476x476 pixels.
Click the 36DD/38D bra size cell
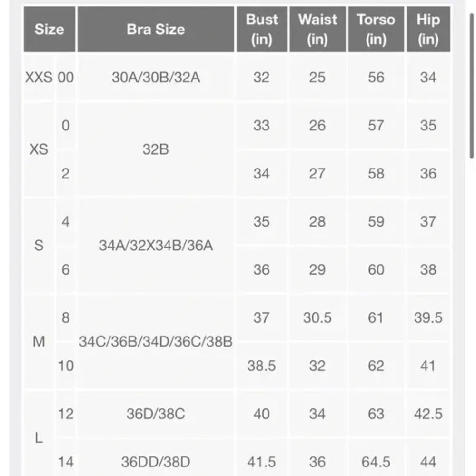(x=156, y=462)
